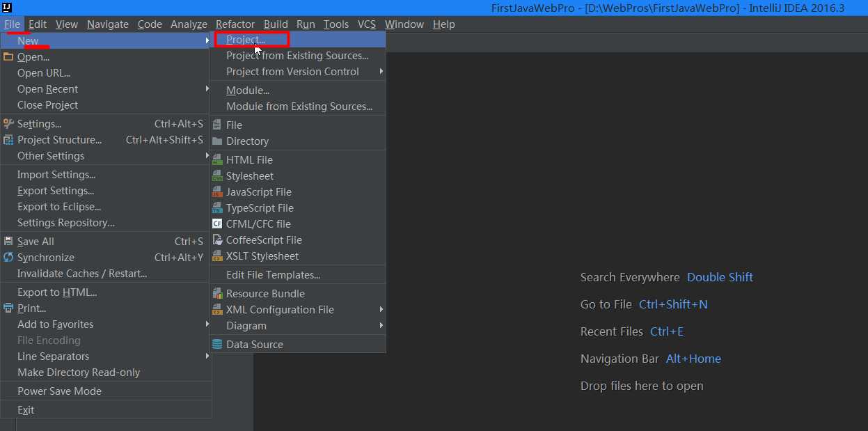Click the Alt+Home shortcut hint

693,359
